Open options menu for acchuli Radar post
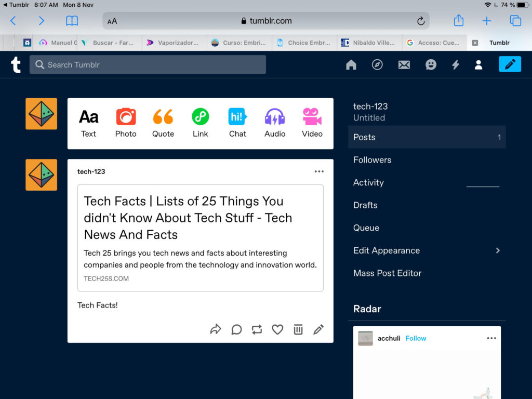 click(491, 338)
